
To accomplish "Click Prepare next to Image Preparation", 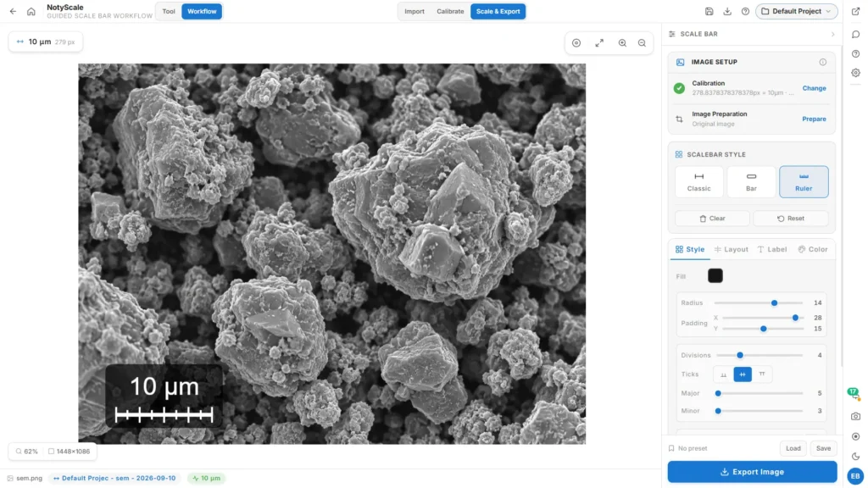I will (x=814, y=119).
